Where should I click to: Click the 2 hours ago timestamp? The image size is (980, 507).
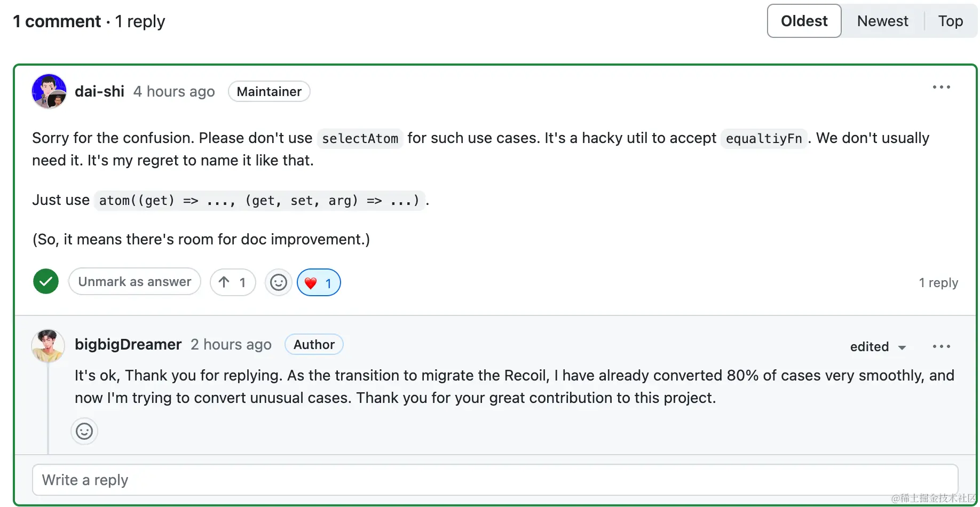(x=231, y=345)
